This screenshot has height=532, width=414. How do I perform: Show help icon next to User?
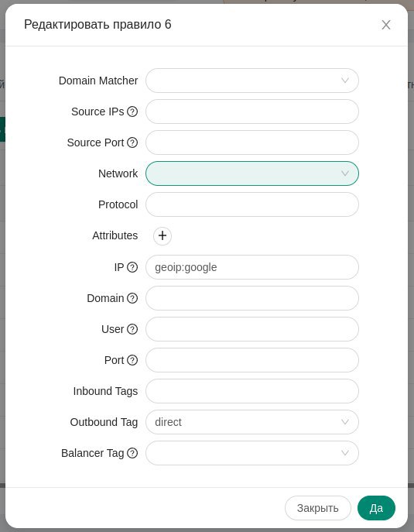point(132,329)
